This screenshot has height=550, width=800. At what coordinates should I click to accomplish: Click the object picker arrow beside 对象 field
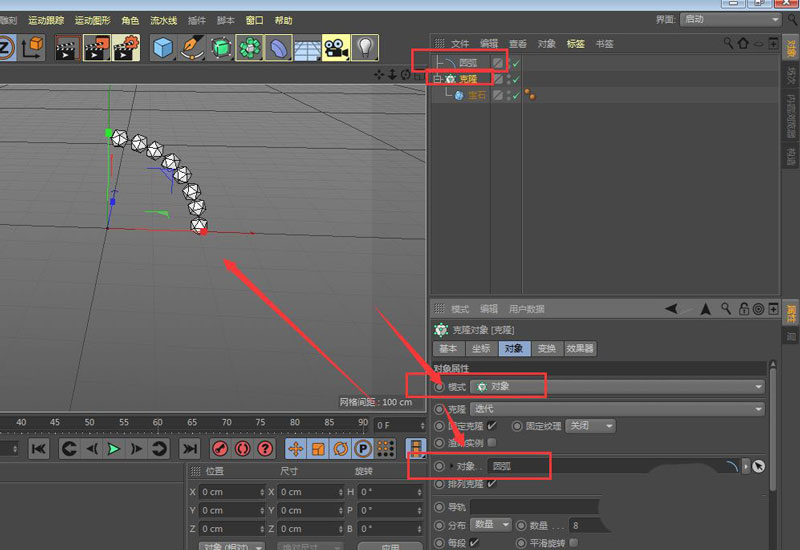coord(758,466)
